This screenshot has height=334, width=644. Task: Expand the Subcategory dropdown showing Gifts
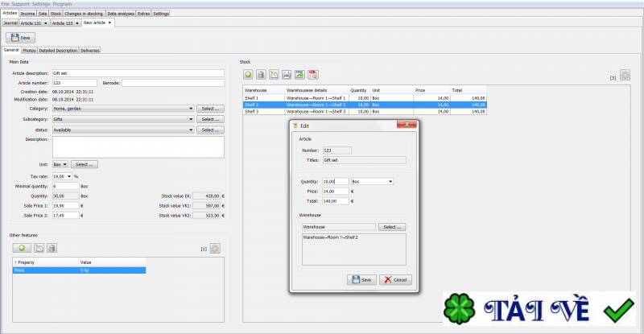(x=190, y=118)
